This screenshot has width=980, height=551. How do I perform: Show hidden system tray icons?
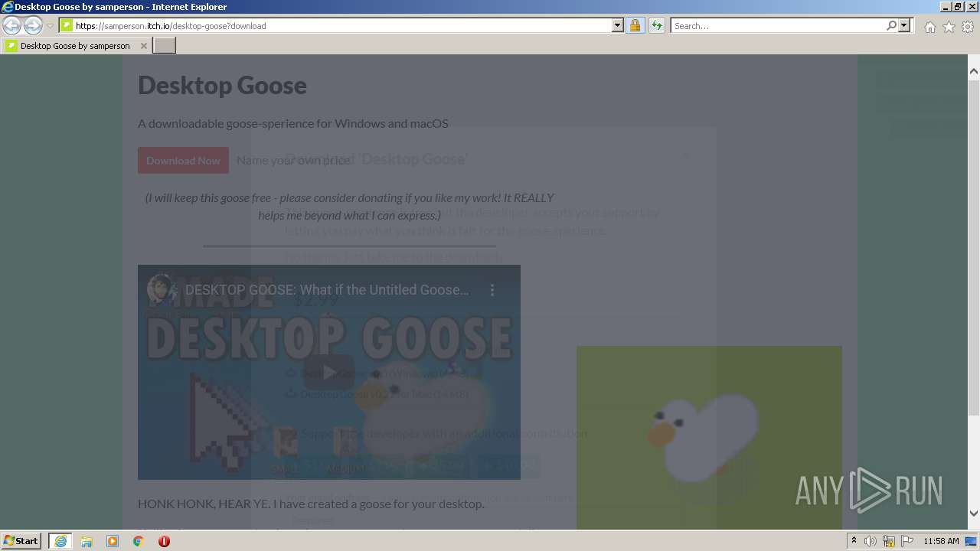854,541
